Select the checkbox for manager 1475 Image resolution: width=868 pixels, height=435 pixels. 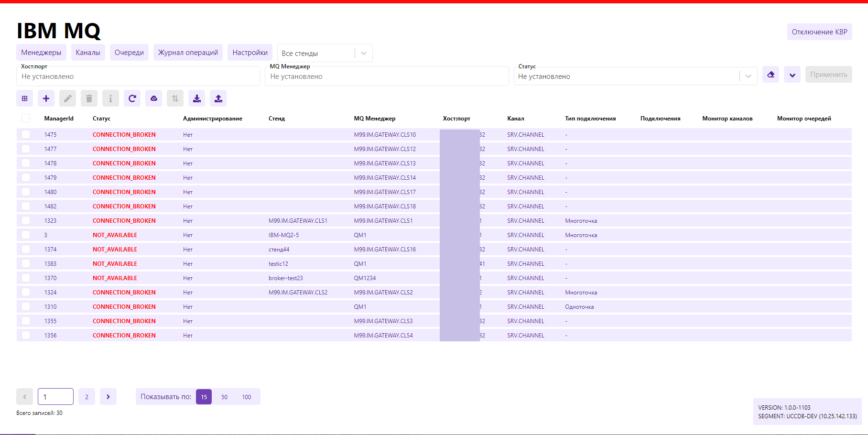(26, 135)
